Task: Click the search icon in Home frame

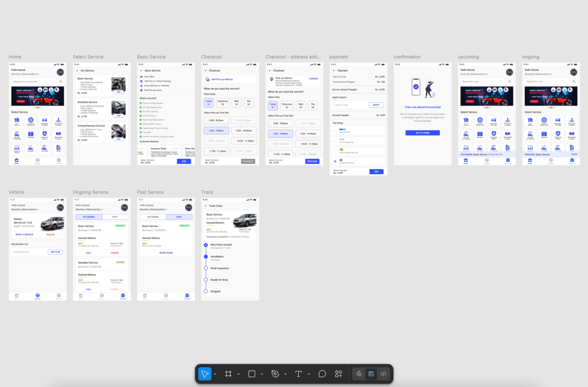Action: tap(60, 81)
